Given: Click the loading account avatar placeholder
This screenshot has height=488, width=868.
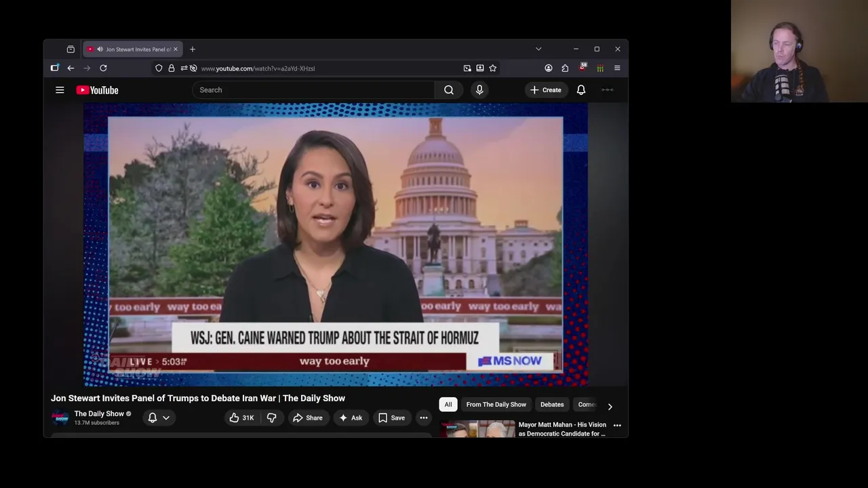Looking at the screenshot, I should pos(608,90).
